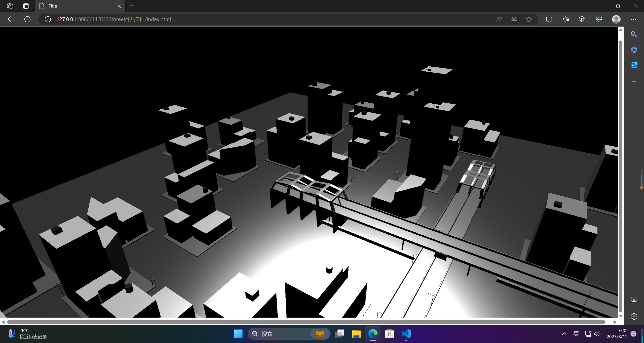This screenshot has width=644, height=343.
Task: Click the browser back arrow
Action: click(11, 19)
